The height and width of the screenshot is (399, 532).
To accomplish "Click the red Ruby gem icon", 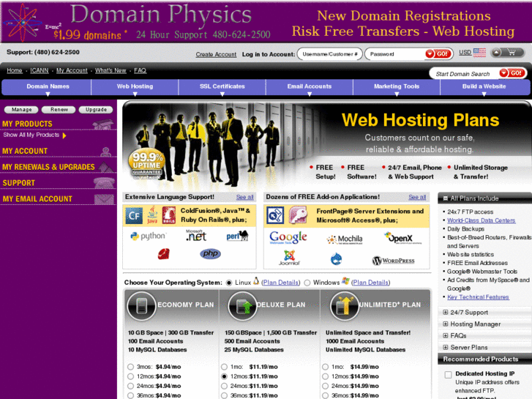I will point(163,253).
